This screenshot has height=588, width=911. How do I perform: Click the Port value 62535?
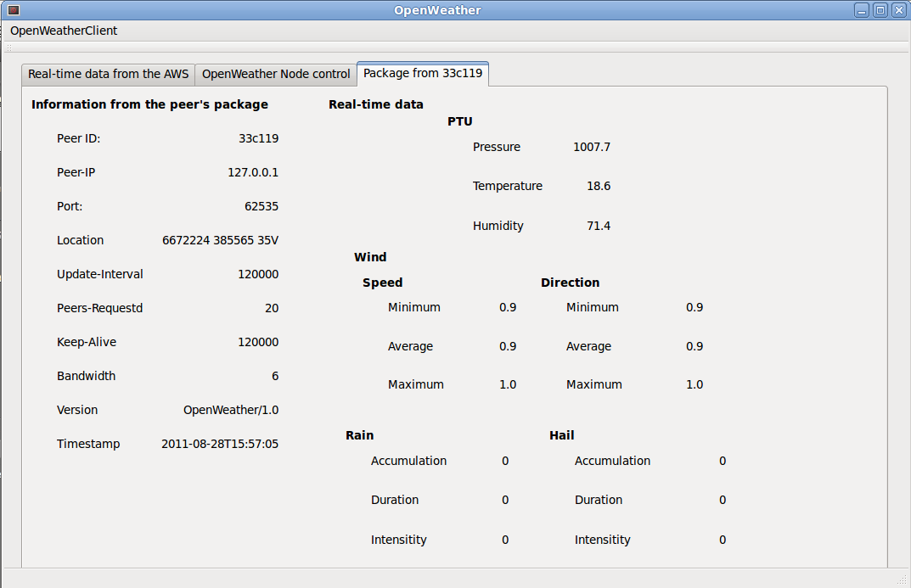261,206
